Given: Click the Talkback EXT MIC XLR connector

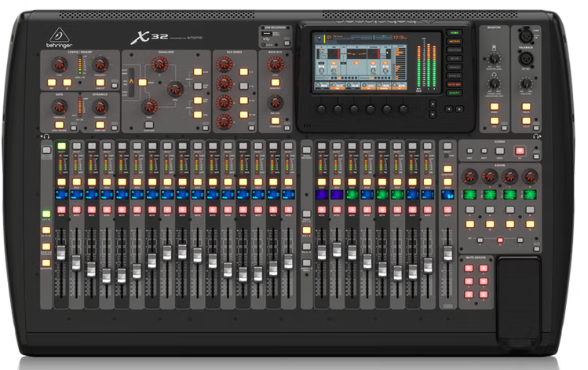Looking at the screenshot, I should (x=525, y=59).
